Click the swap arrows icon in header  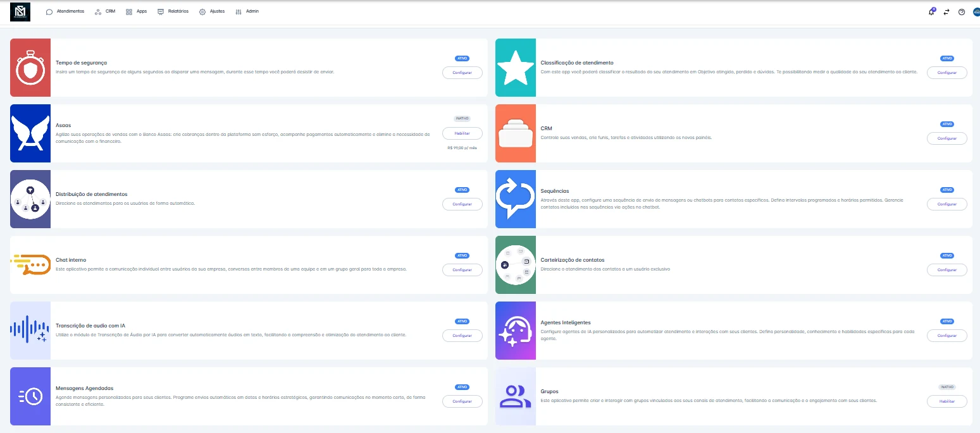946,12
